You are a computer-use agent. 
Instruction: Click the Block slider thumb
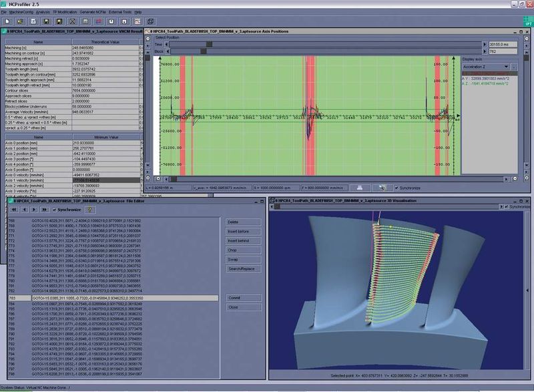coord(204,51)
